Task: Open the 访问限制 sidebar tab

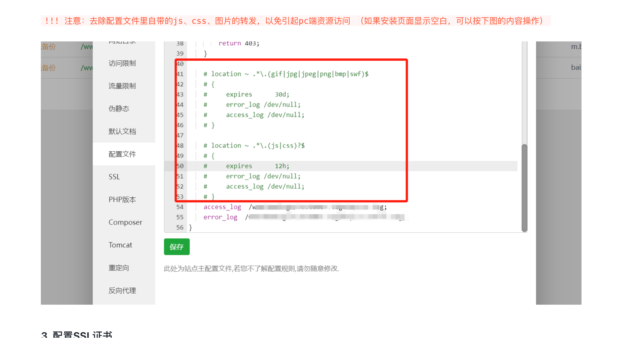Action: 122,63
